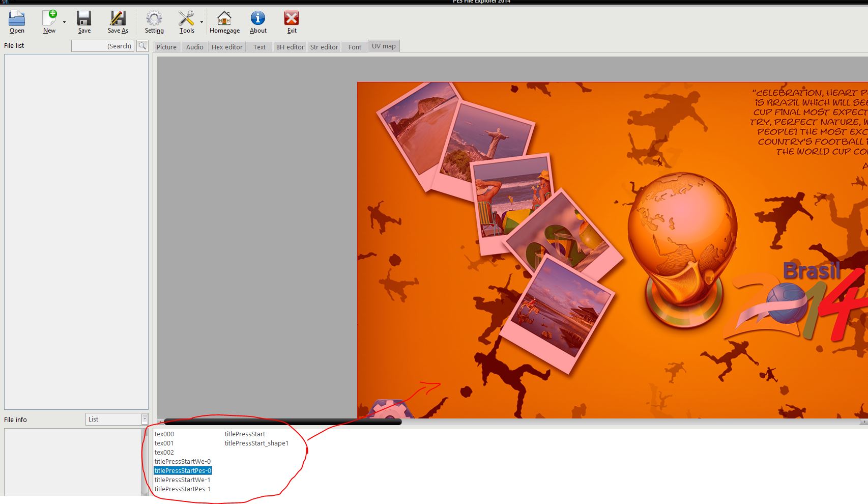Expand the Tools dropdown arrow

[201, 22]
